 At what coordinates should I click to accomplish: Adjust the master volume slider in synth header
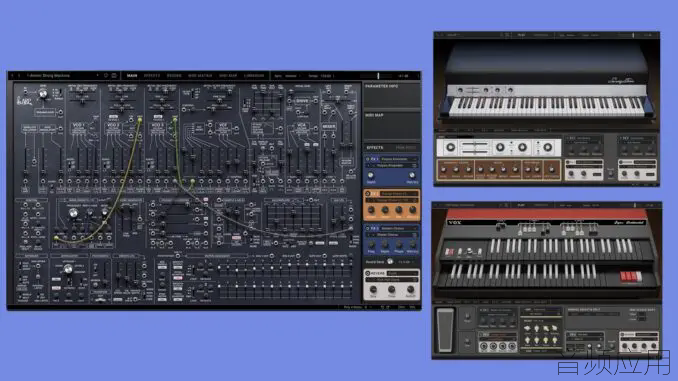pyautogui.click(x=379, y=76)
